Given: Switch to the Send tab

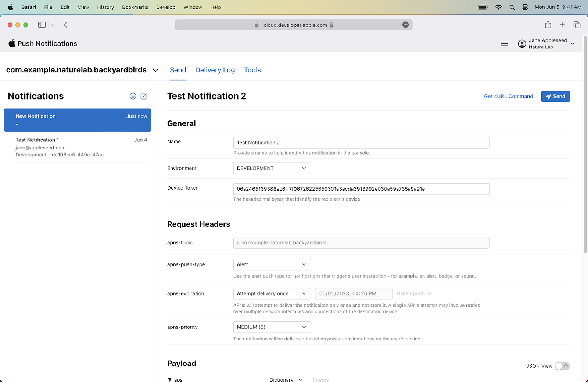Looking at the screenshot, I should tap(178, 70).
